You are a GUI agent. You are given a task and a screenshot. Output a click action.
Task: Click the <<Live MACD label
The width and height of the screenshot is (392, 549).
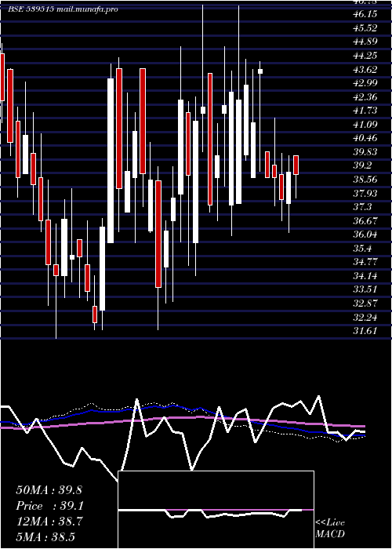[330, 529]
